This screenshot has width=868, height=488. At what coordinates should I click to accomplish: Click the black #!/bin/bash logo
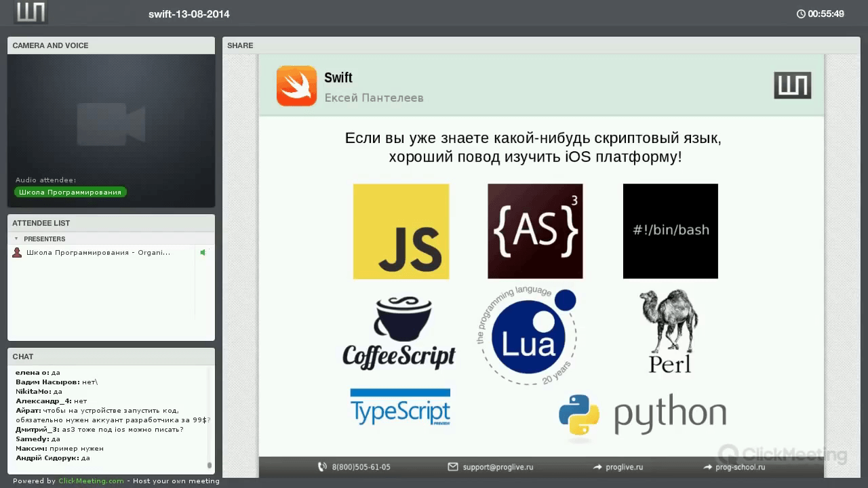point(670,231)
